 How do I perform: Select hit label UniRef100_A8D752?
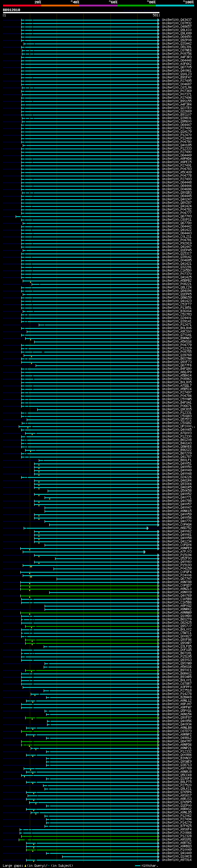[x=177, y=528]
